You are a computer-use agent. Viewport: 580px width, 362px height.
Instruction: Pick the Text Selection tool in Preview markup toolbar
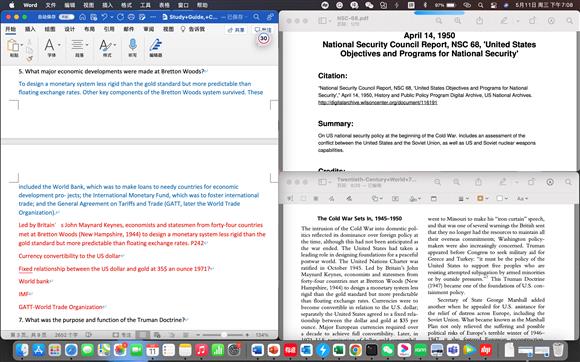coord(291,199)
